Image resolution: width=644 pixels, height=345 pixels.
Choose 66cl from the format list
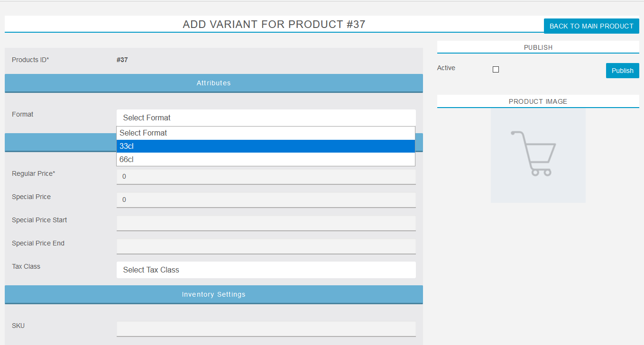266,160
